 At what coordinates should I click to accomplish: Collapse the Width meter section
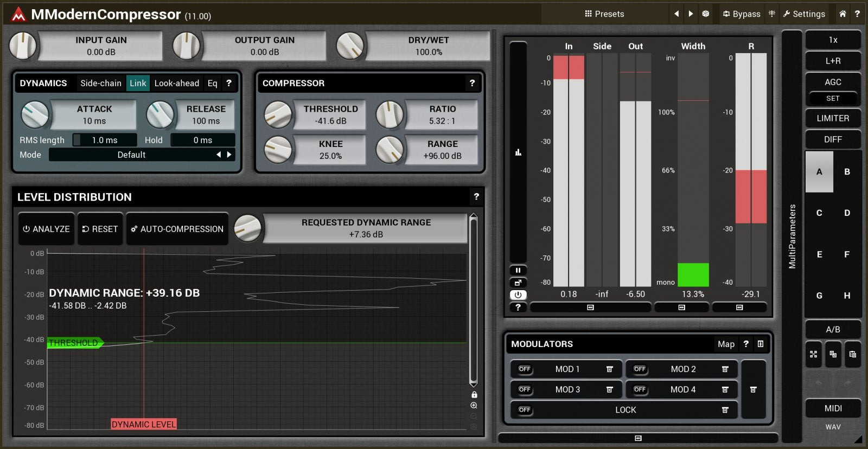coord(682,307)
